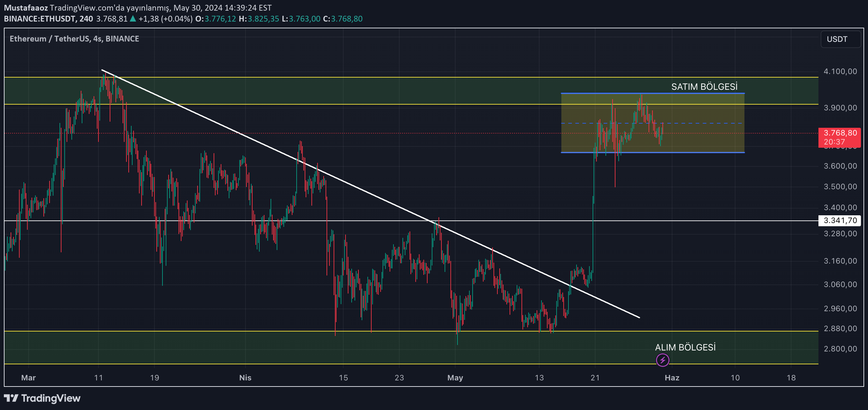
Task: Open the 240 timeframe display
Action: point(86,19)
